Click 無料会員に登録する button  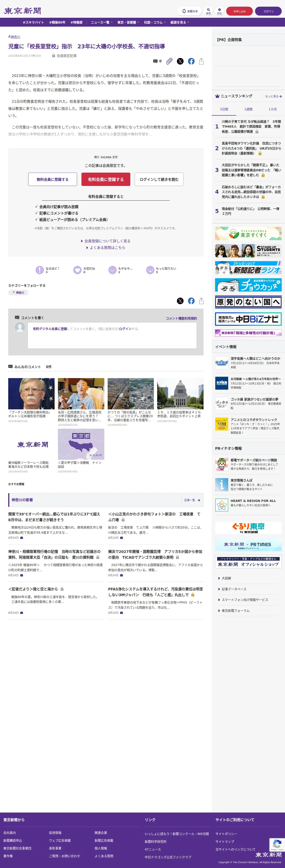[x=53, y=179]
